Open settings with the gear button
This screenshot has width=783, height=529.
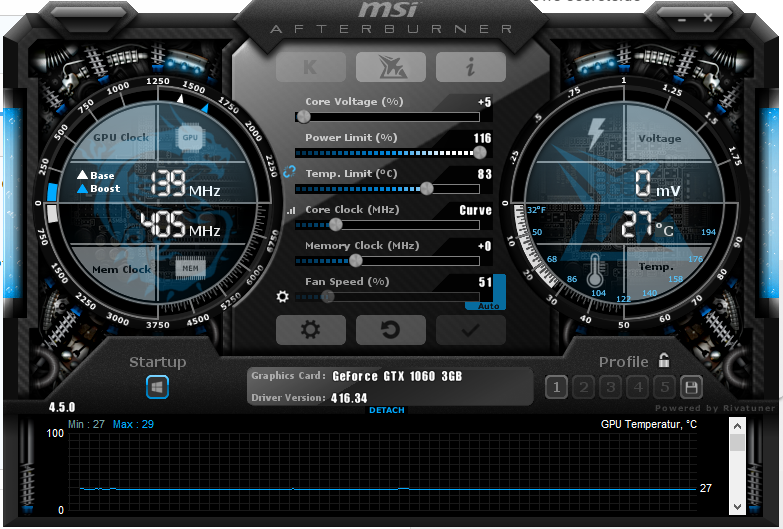click(311, 330)
